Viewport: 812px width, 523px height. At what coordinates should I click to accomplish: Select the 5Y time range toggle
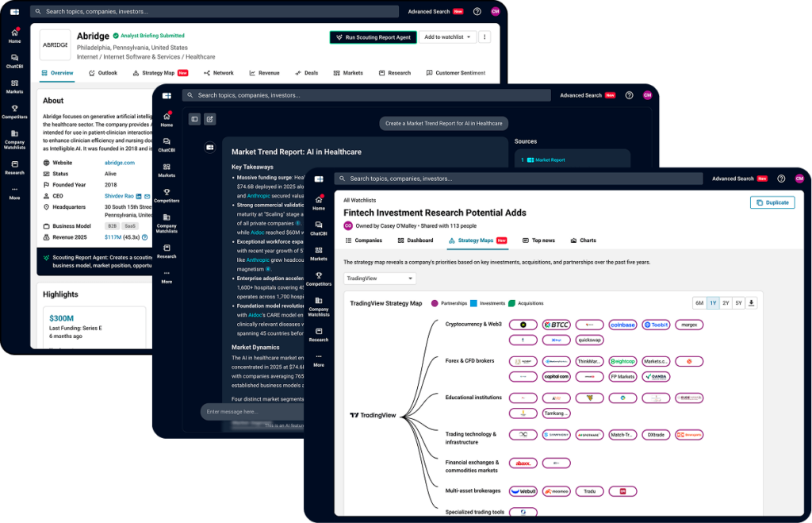coord(738,302)
